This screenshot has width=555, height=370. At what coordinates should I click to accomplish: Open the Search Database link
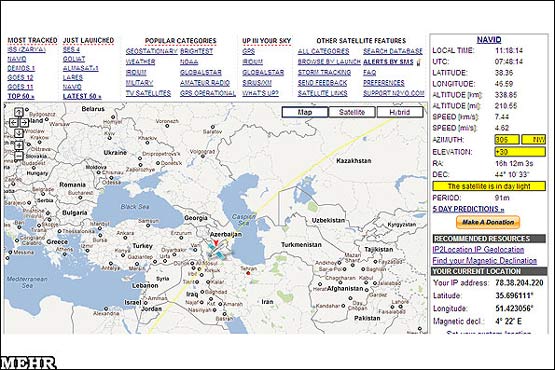[x=393, y=51]
